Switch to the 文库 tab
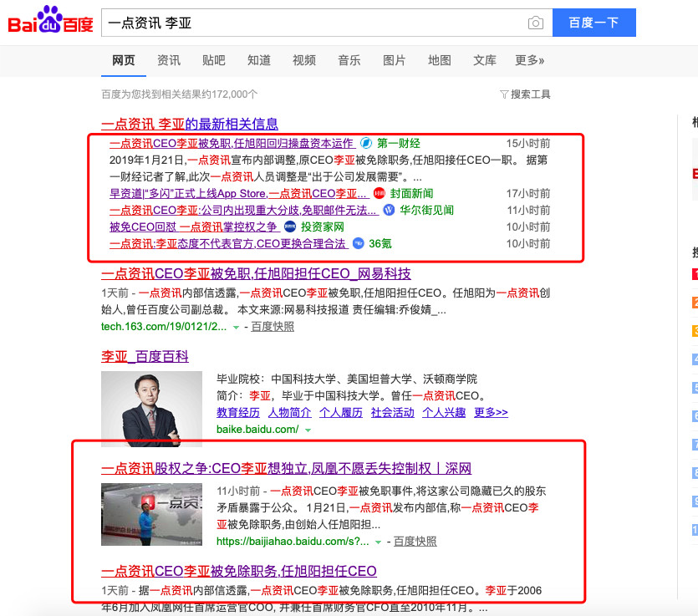698x616 pixels. pos(485,60)
